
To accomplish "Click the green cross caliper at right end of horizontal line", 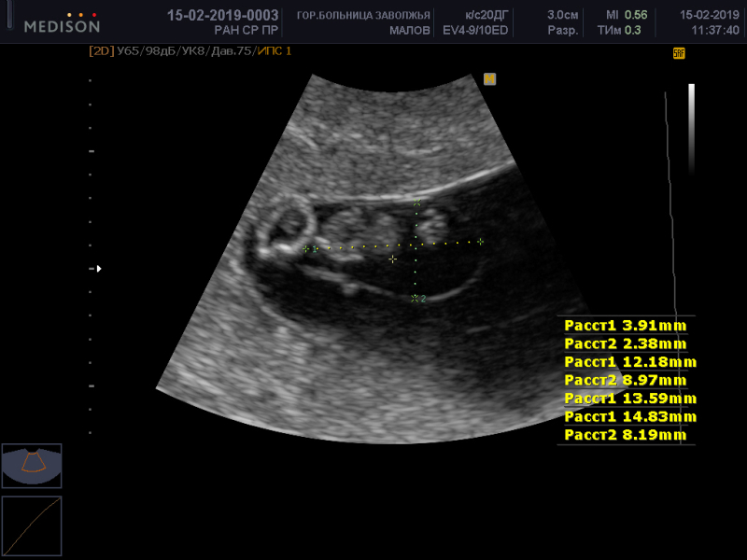I will [480, 242].
